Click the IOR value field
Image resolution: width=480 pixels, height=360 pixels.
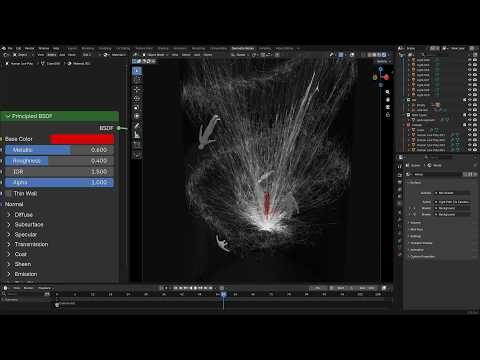59,172
